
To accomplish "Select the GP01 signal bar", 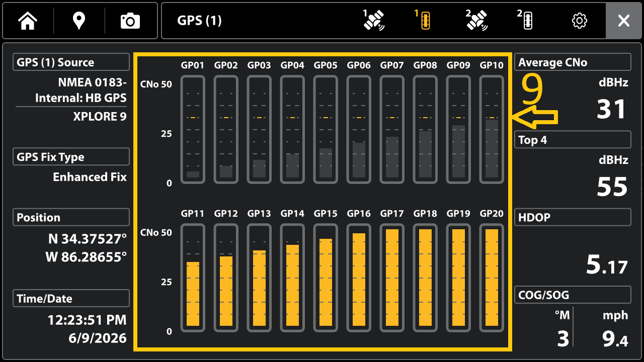I will tap(193, 129).
